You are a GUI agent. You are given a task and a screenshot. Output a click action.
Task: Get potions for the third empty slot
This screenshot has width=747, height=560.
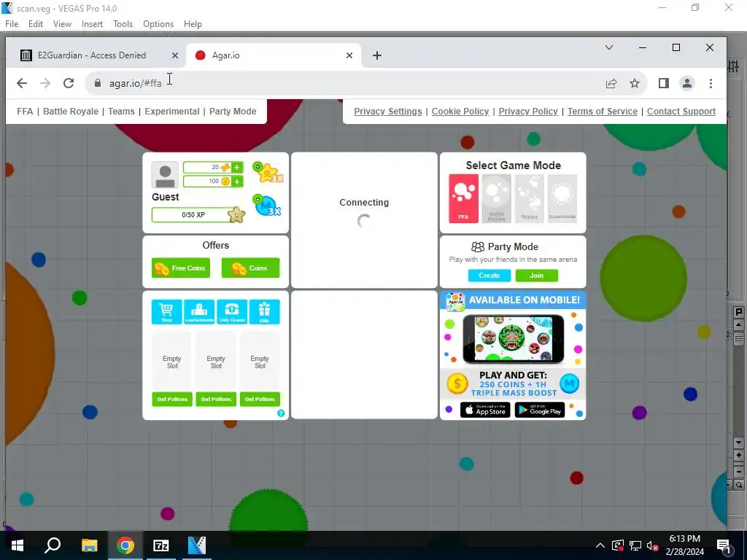(260, 399)
